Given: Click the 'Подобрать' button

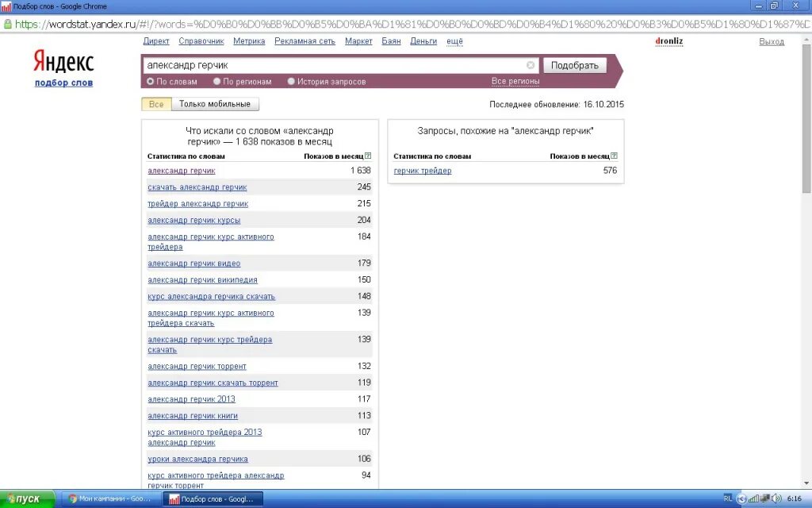Looking at the screenshot, I should coord(575,65).
